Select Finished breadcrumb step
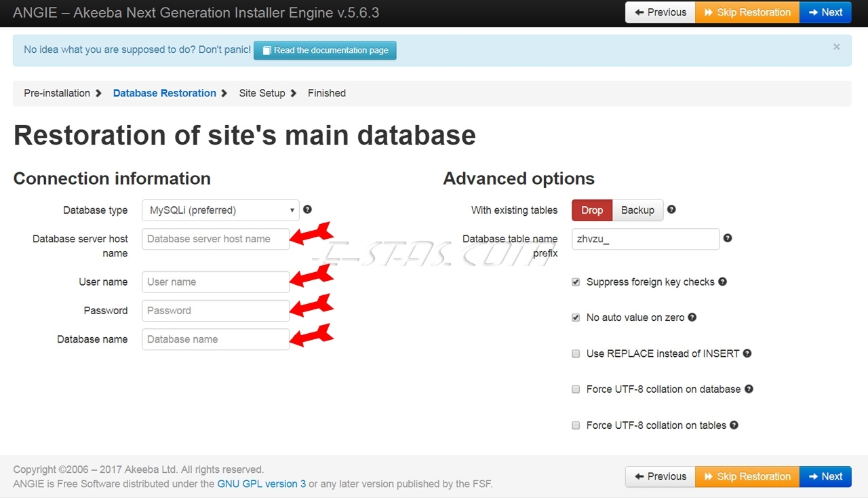 327,93
